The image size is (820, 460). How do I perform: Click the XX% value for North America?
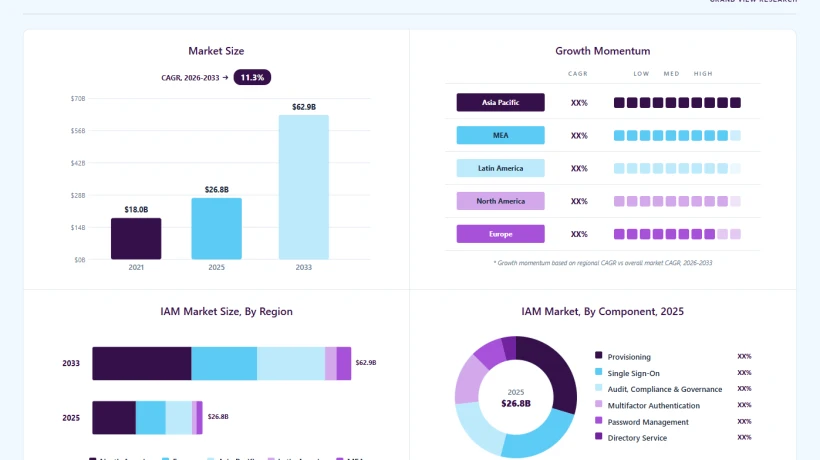pyautogui.click(x=579, y=201)
